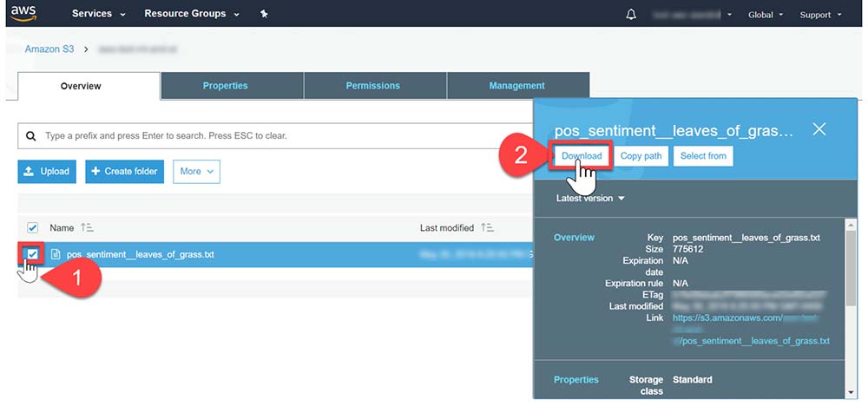Click the AWS logo
This screenshot has height=406, width=868.
click(x=23, y=12)
